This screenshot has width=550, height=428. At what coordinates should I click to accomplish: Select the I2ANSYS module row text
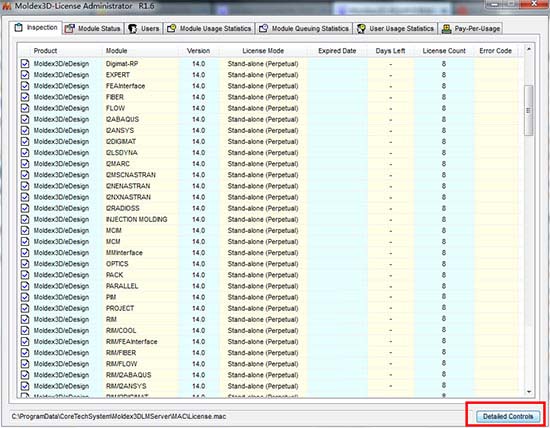pos(120,131)
